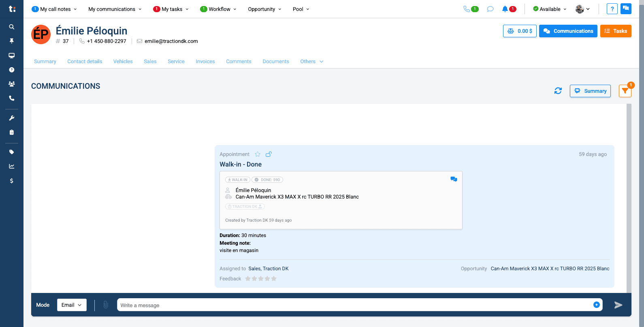Open the wrench service icon in the sidebar
The image size is (644, 327).
click(12, 118)
